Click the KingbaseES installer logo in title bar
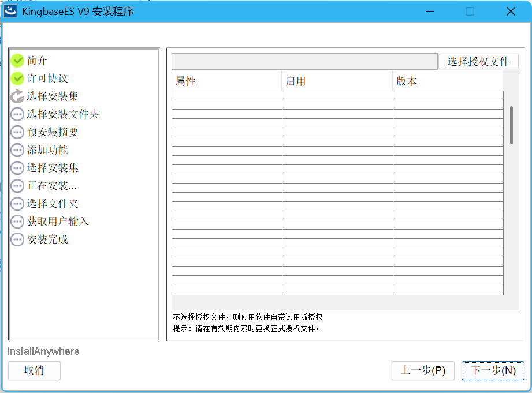This screenshot has width=532, height=393. 10,11
